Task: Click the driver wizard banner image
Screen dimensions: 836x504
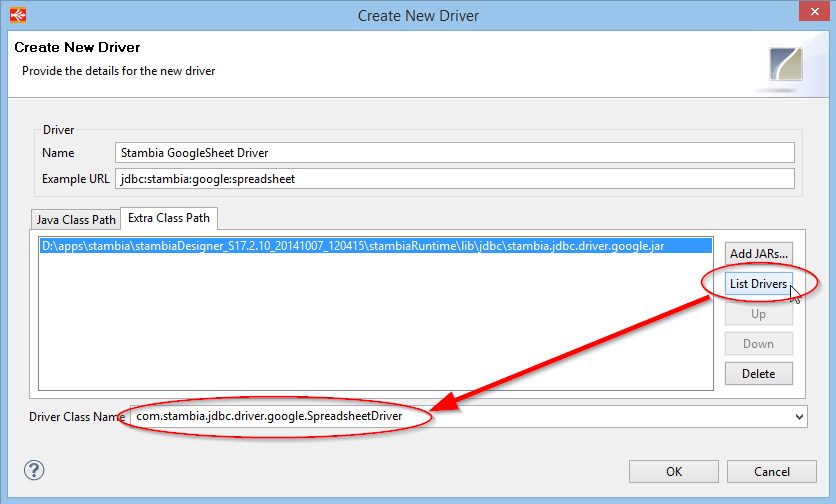Action: 785,64
